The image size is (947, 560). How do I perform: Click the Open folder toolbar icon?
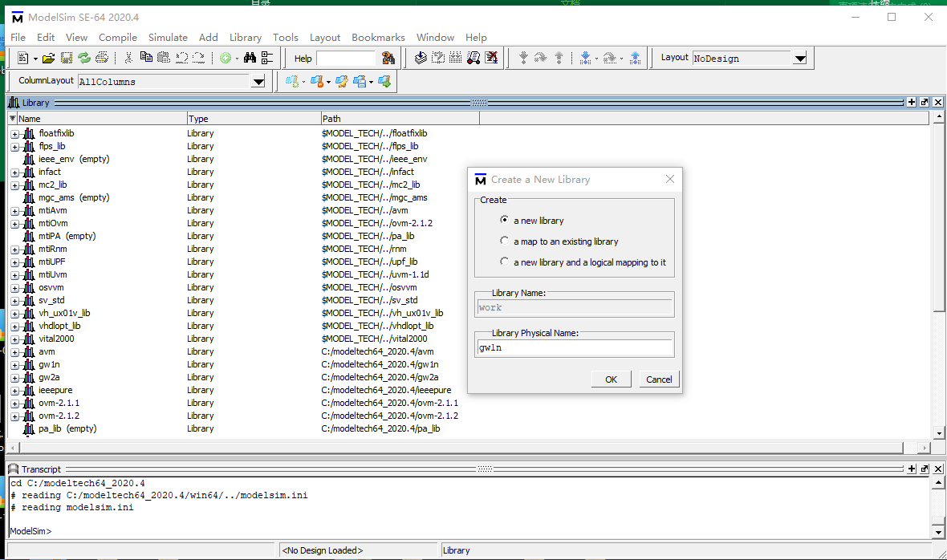(48, 58)
